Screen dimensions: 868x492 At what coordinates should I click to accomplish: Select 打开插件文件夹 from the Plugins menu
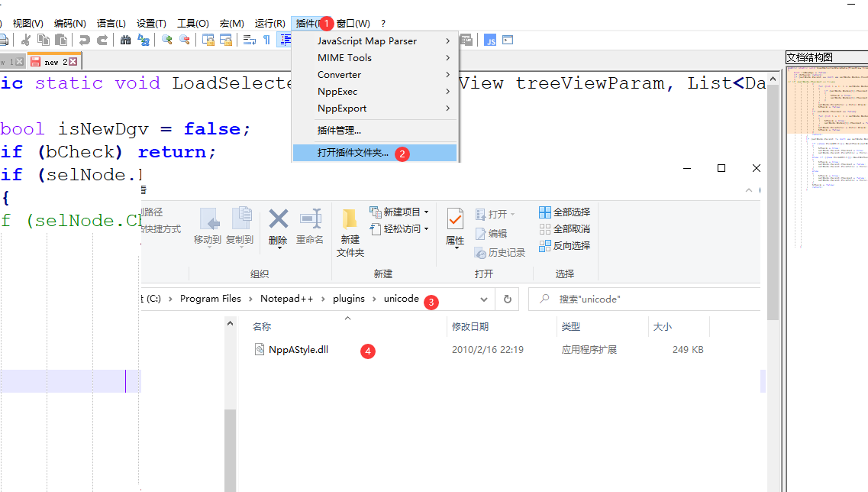point(360,153)
